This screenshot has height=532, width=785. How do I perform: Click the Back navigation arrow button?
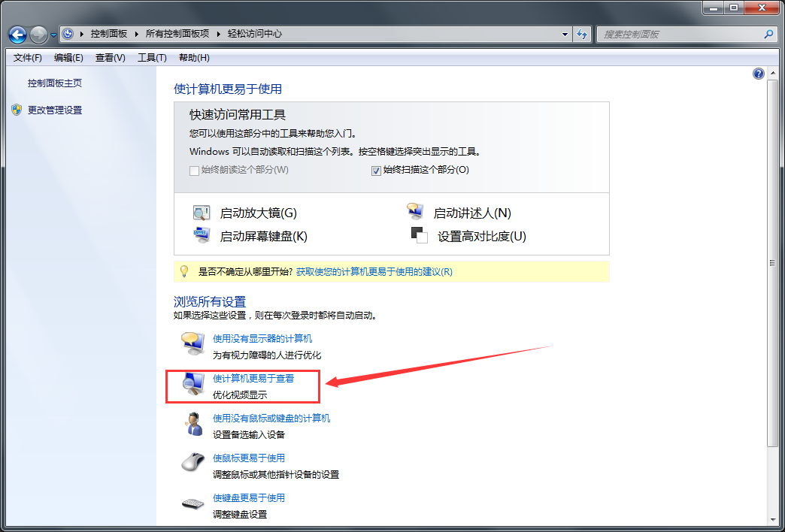[18, 35]
